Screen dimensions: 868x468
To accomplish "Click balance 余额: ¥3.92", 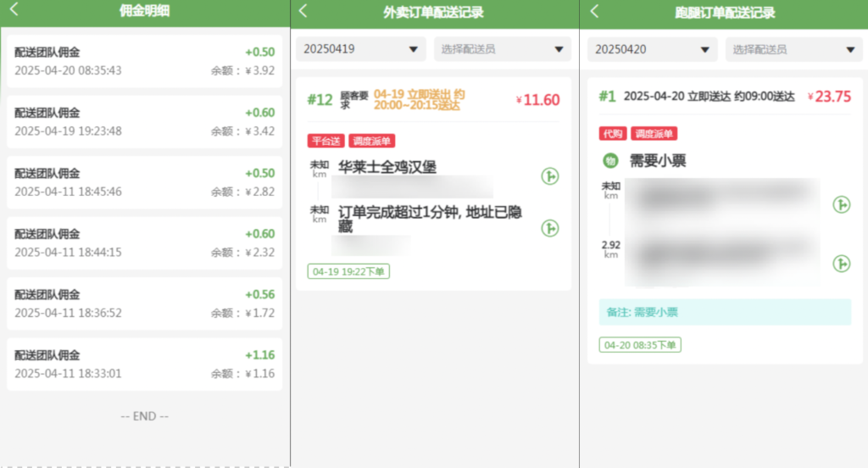I will click(x=242, y=71).
